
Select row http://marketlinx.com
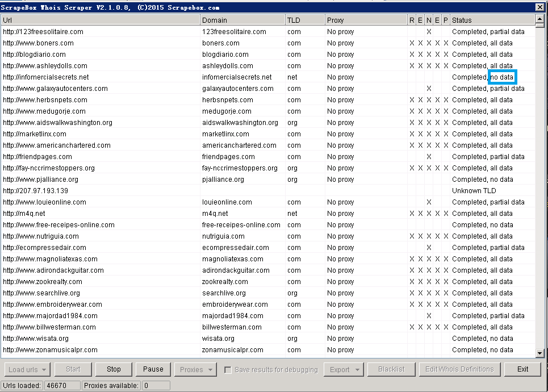267,134
